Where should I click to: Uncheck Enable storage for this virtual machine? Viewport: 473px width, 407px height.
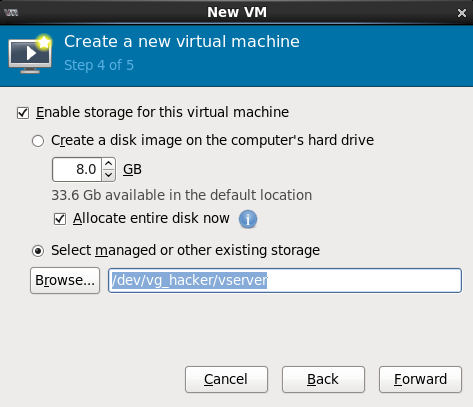pos(23,113)
